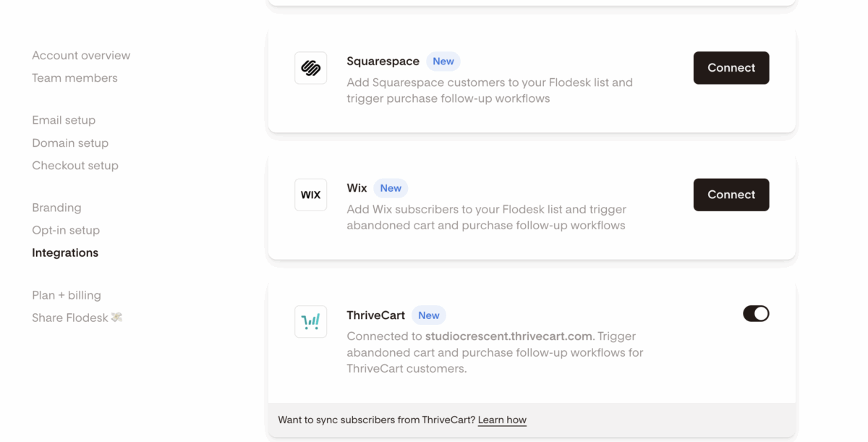868x442 pixels.
Task: Go to Account overview
Action: click(x=81, y=56)
